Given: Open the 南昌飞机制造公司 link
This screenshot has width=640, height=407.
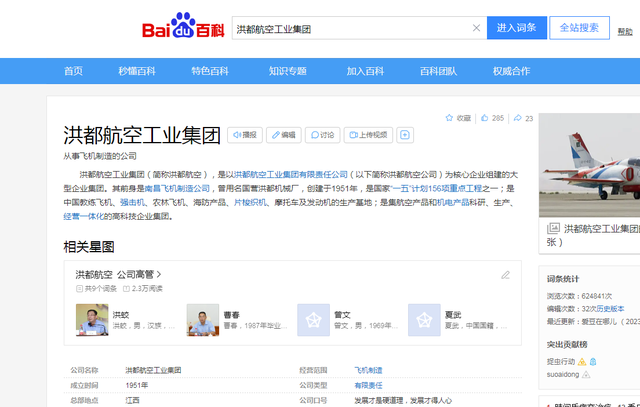Looking at the screenshot, I should (177, 189).
